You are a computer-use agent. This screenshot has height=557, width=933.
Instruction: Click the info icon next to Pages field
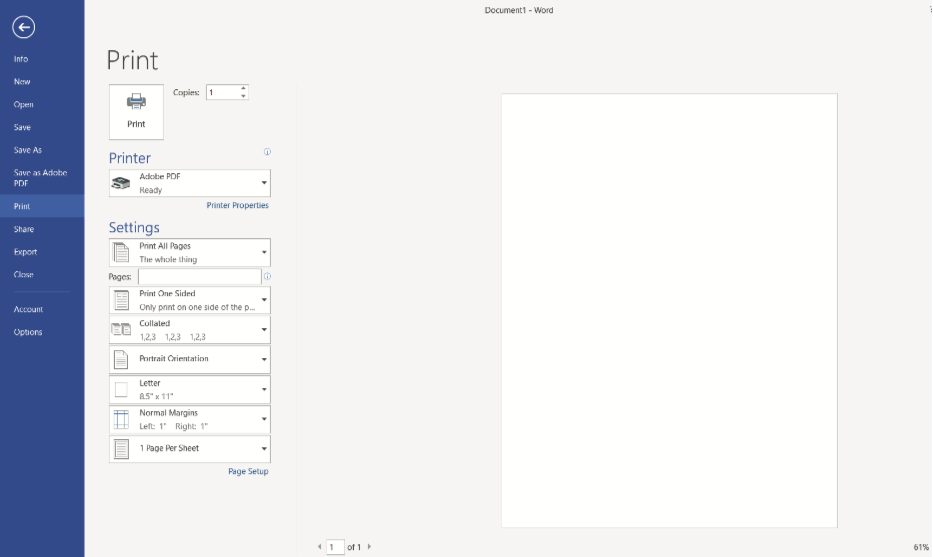(x=267, y=276)
